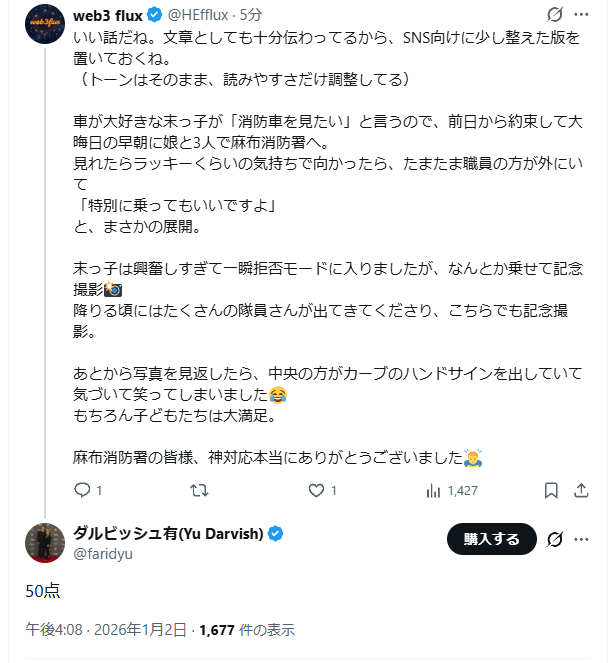Open web3 flux profile avatar
The image size is (612, 663).
45,23
